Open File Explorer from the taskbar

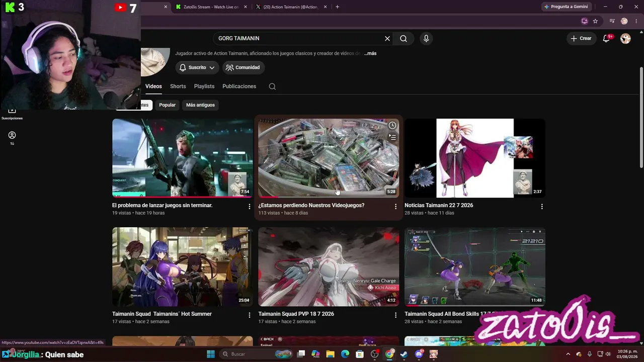330,354
